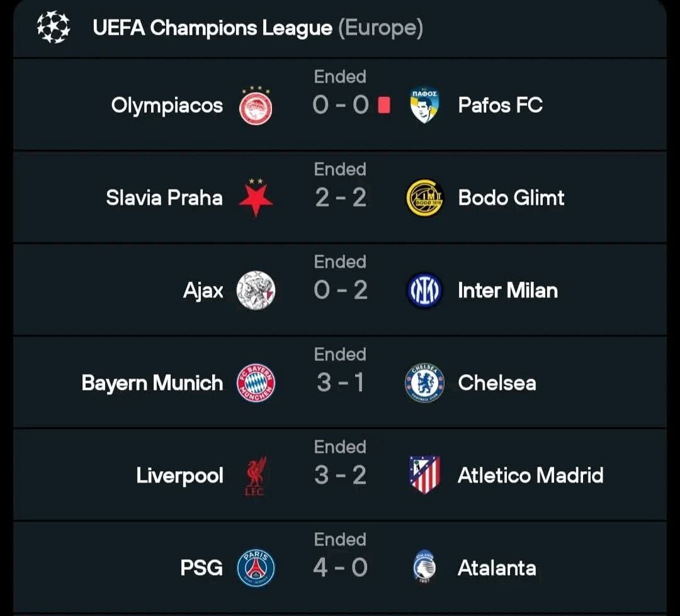Click the Bodo Glimt yellow crest
The width and height of the screenshot is (680, 616).
click(x=425, y=198)
